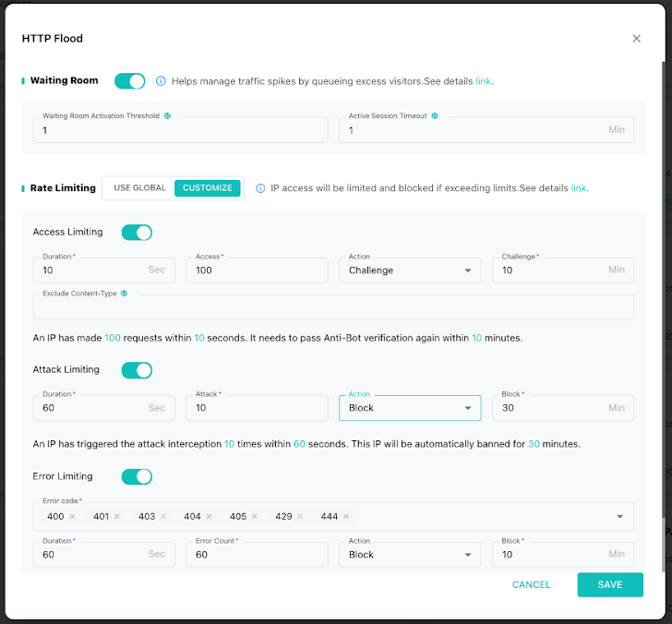Click help icon beside Exclude Content-Type
The width and height of the screenshot is (672, 624).
pos(124,294)
